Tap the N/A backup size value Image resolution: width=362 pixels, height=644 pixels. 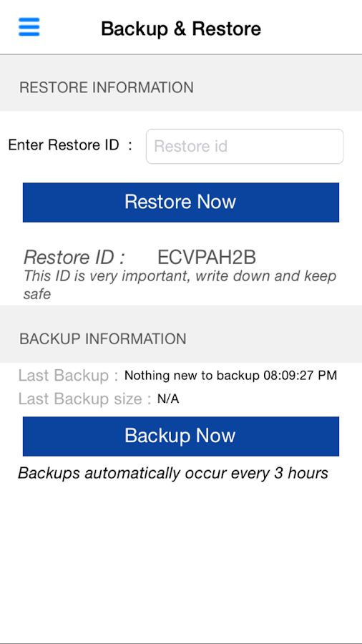(x=168, y=399)
